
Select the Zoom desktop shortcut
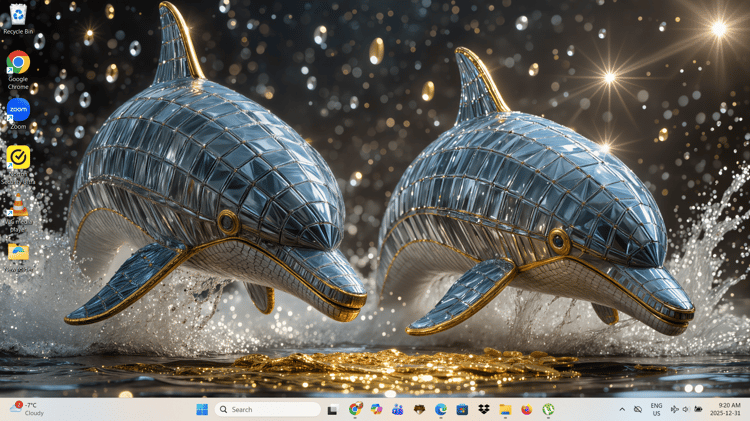point(18,114)
